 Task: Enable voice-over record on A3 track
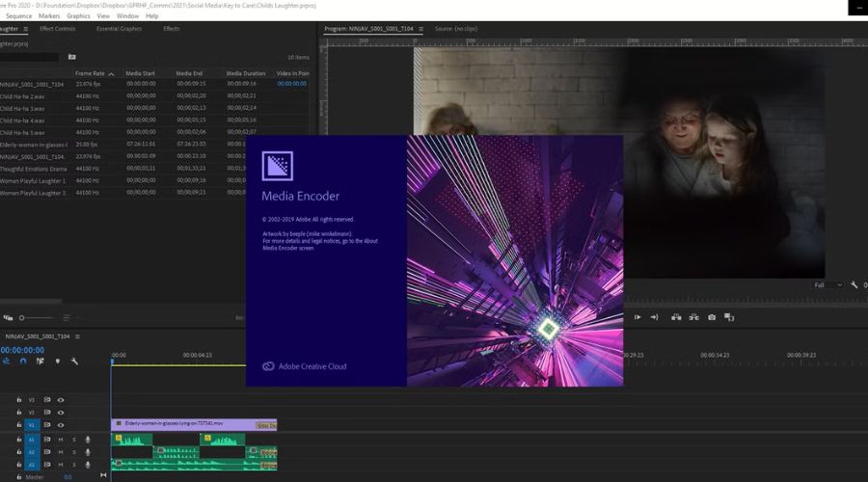click(88, 465)
